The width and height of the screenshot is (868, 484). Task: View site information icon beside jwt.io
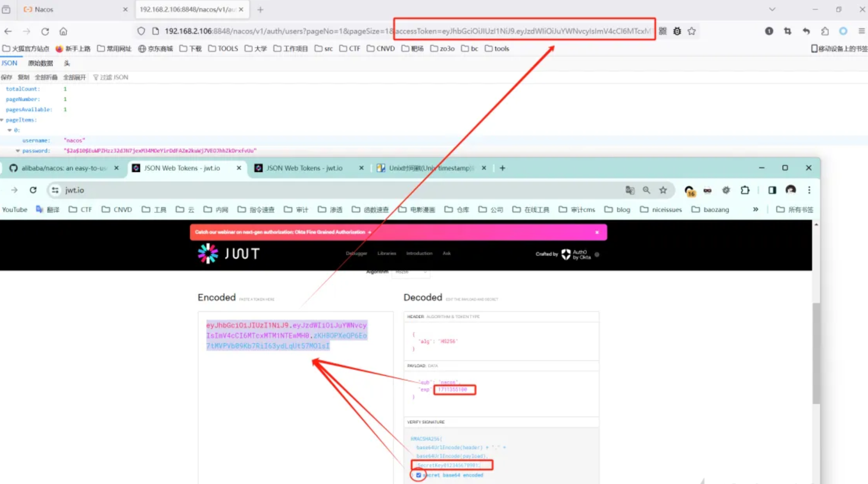click(55, 190)
